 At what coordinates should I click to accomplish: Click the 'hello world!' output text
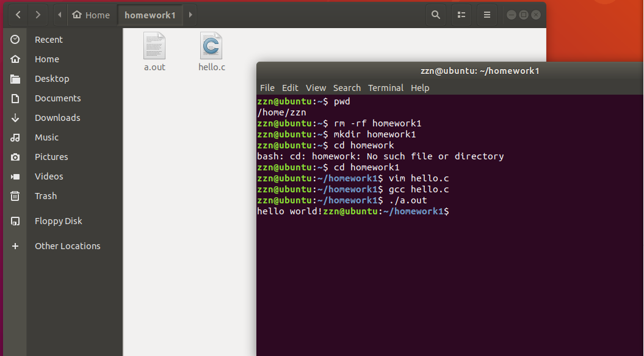pyautogui.click(x=289, y=211)
